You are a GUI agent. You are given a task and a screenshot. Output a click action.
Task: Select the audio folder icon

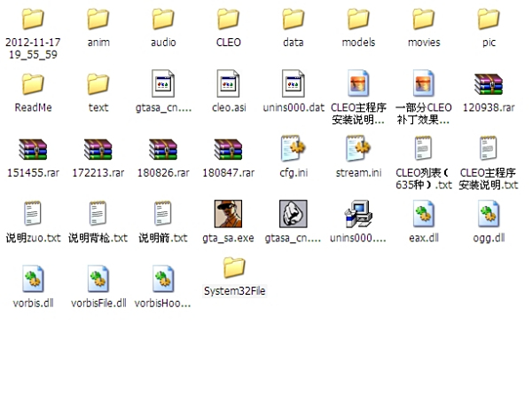coord(163,19)
